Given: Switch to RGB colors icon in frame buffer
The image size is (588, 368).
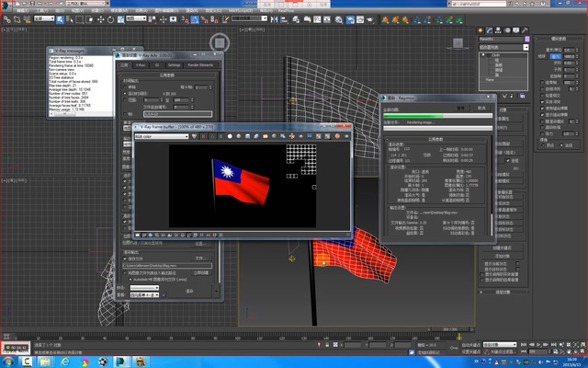Looking at the screenshot, I should (x=194, y=136).
